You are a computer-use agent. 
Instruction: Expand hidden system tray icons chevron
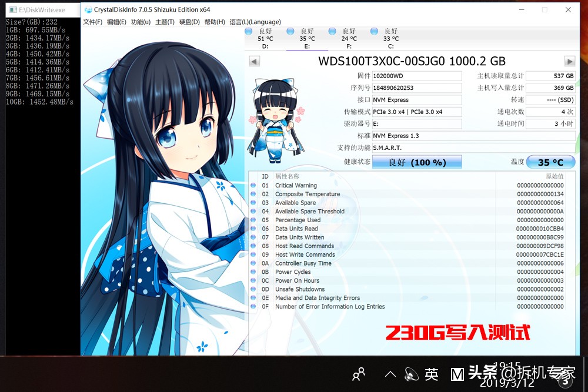coord(390,373)
